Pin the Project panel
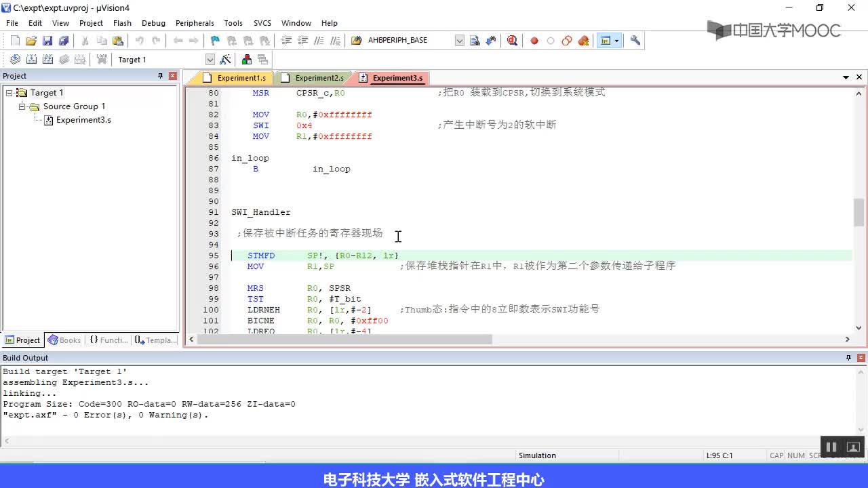 [161, 76]
